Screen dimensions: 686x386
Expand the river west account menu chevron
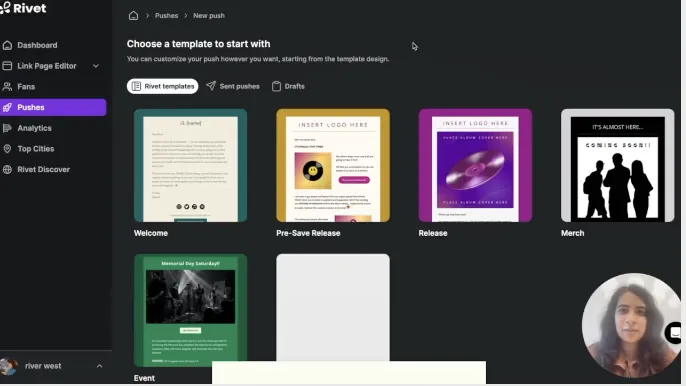point(99,366)
